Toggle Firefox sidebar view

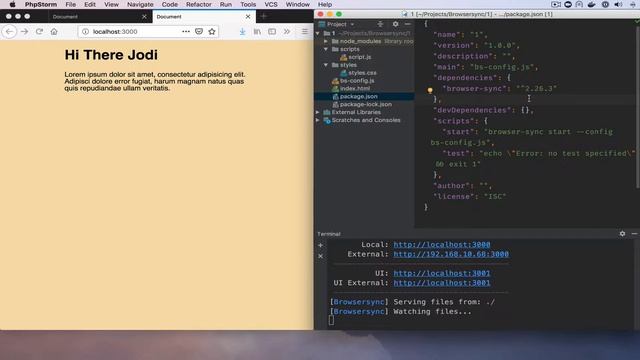[272, 31]
